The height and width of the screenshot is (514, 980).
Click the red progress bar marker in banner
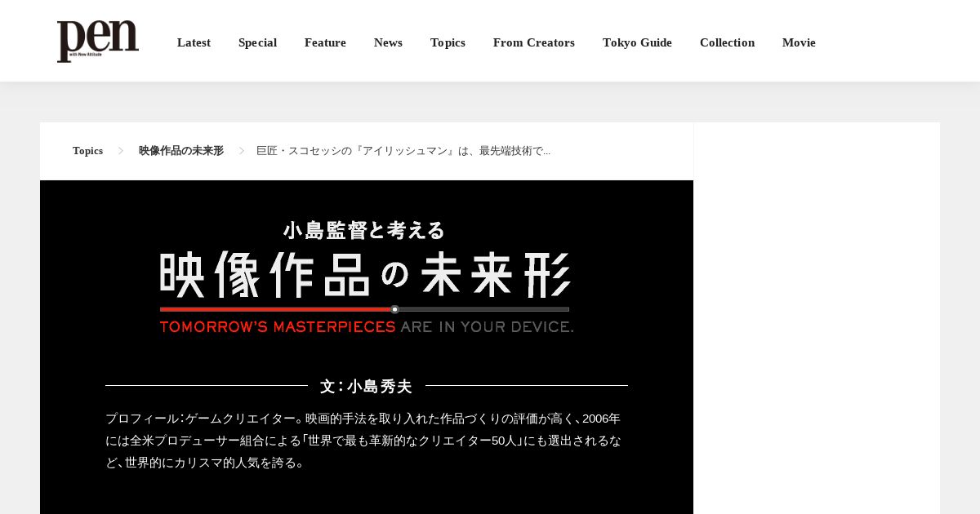(x=394, y=309)
